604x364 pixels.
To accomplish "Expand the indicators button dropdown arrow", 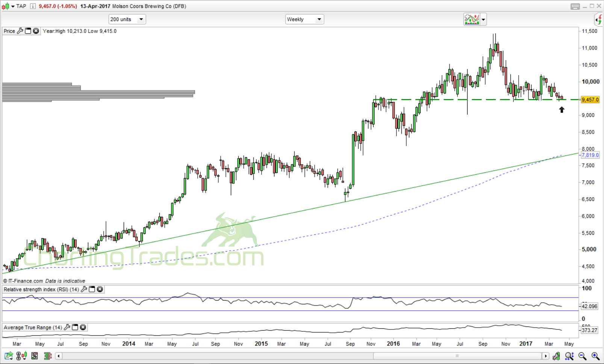I will click(x=483, y=19).
